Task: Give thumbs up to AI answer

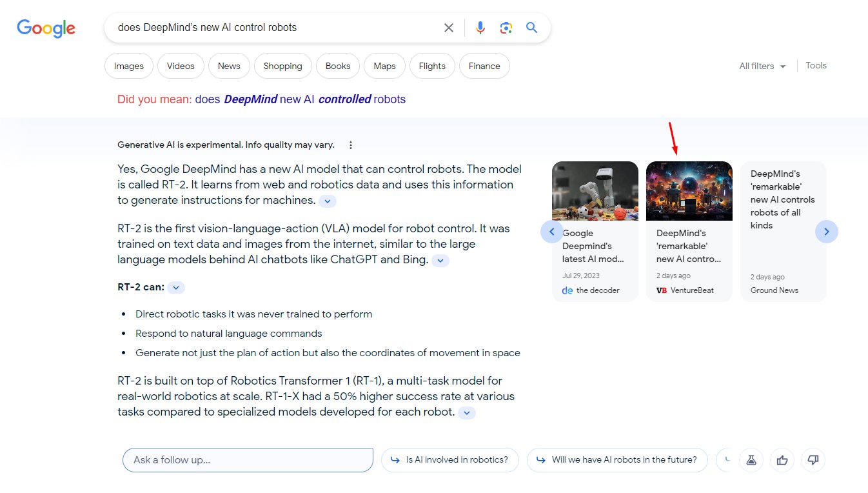Action: click(x=782, y=460)
